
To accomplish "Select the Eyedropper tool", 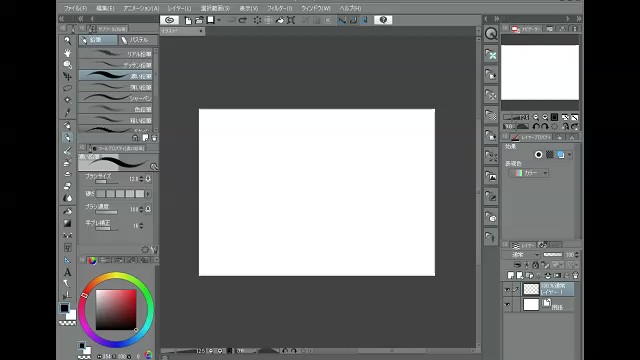I will (67, 112).
